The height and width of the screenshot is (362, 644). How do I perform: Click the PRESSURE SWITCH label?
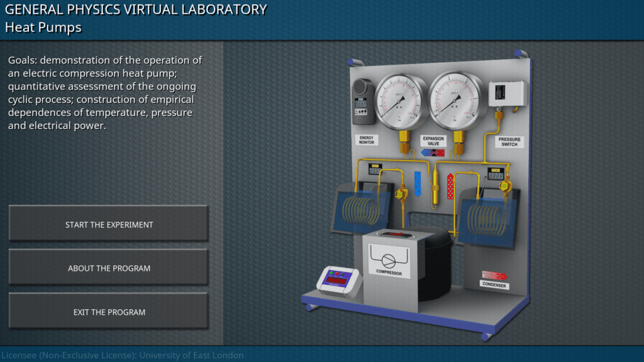click(509, 142)
